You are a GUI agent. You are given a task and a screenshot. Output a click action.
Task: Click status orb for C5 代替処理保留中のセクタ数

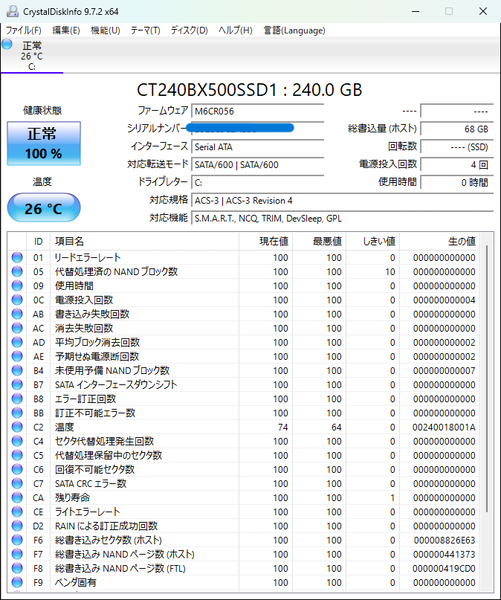tap(17, 455)
